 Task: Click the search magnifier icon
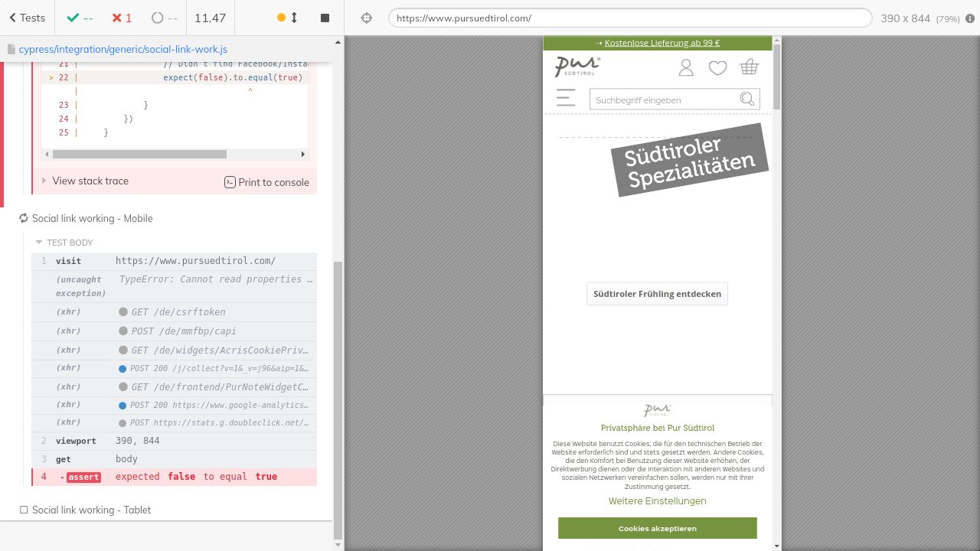(x=747, y=99)
